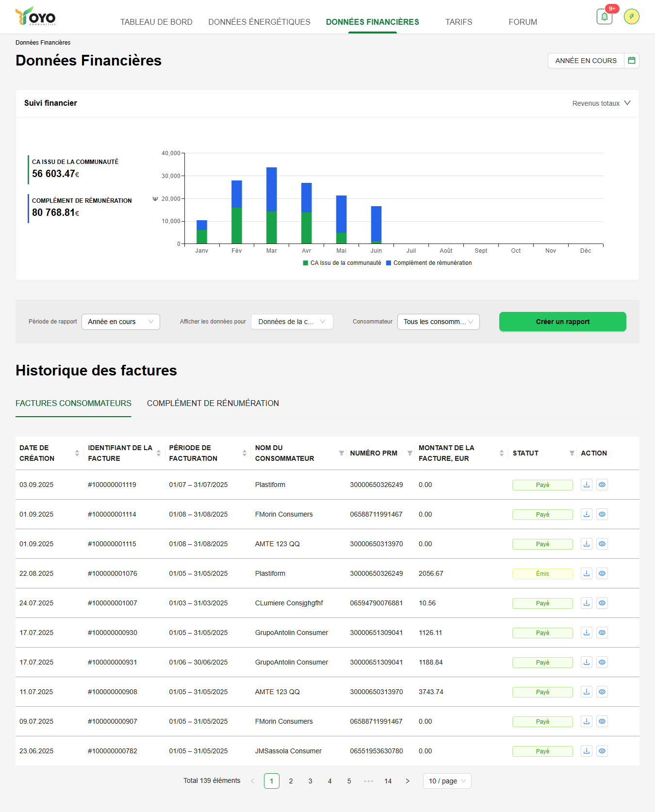The image size is (655, 812).
Task: Open the Période de rapport dropdown
Action: (120, 322)
